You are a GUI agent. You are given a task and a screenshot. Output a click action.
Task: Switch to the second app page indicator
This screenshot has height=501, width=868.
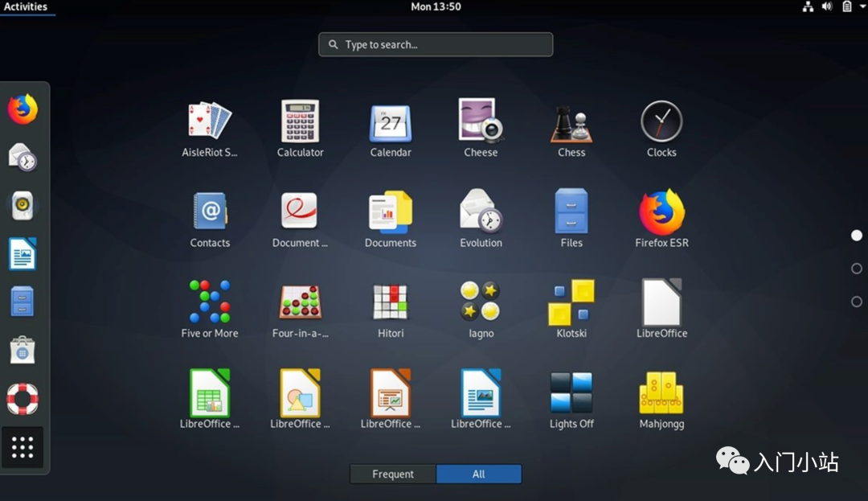click(857, 269)
